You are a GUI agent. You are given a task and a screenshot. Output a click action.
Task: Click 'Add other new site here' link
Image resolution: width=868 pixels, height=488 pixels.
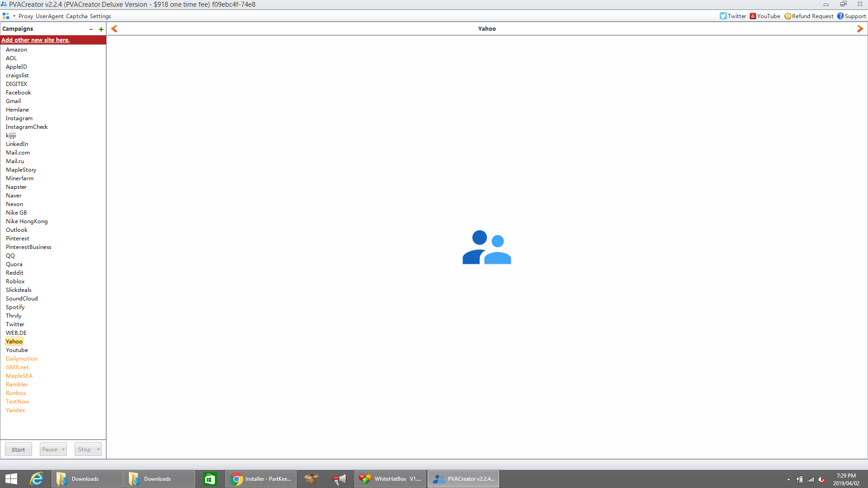point(35,40)
